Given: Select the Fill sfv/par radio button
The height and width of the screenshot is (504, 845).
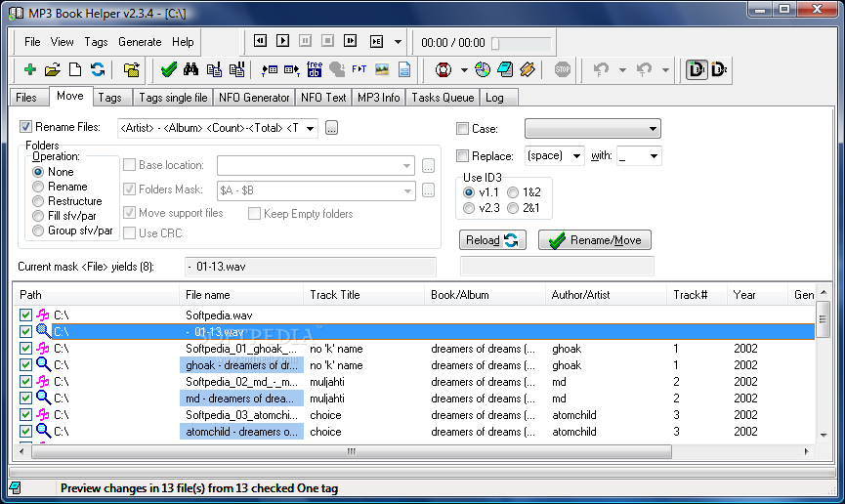Looking at the screenshot, I should 38,216.
